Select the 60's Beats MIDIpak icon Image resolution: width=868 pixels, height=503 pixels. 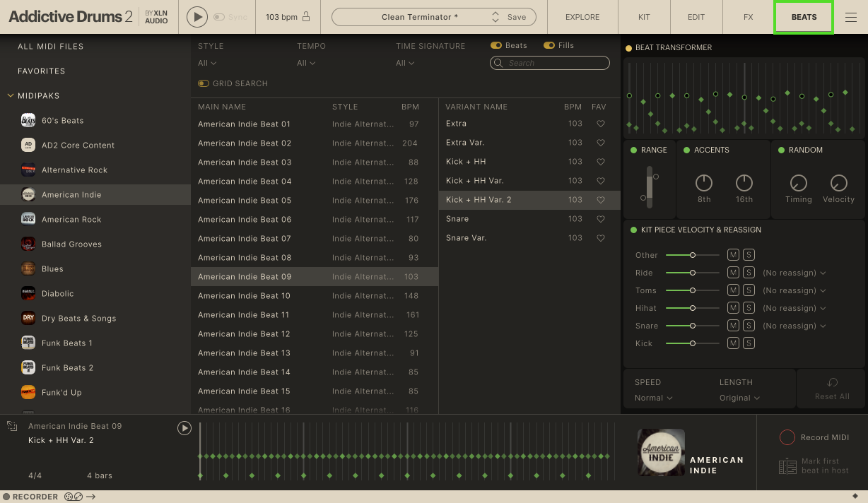[28, 121]
